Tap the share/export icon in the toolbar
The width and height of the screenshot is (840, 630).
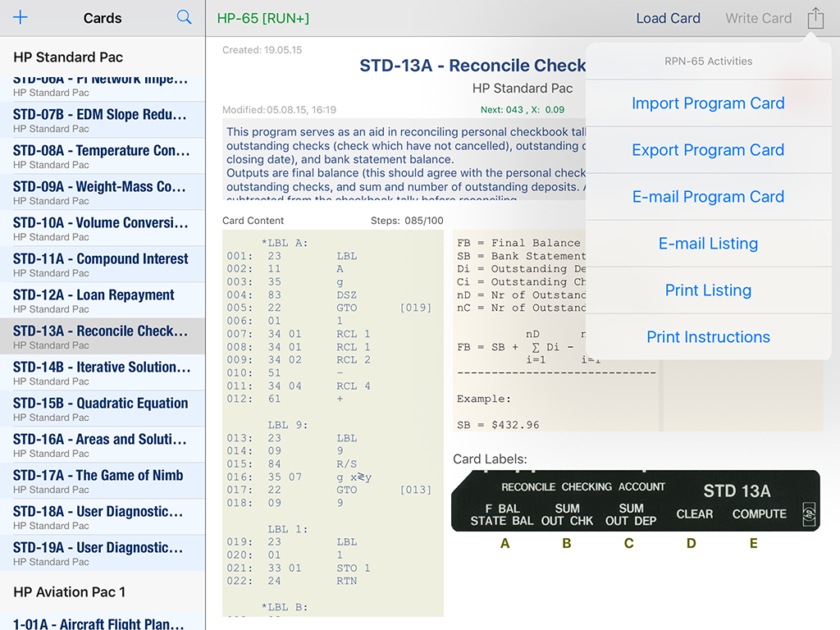click(815, 18)
